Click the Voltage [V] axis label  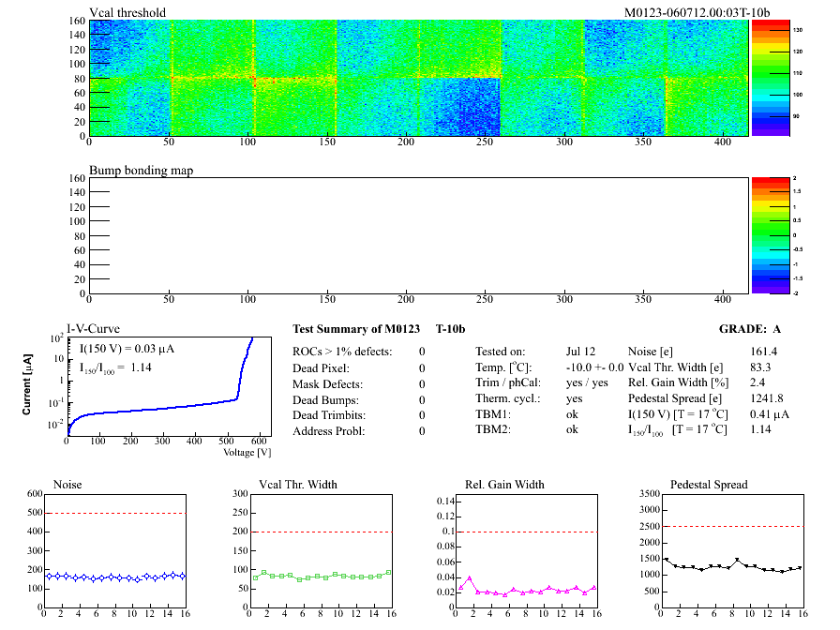tap(247, 453)
